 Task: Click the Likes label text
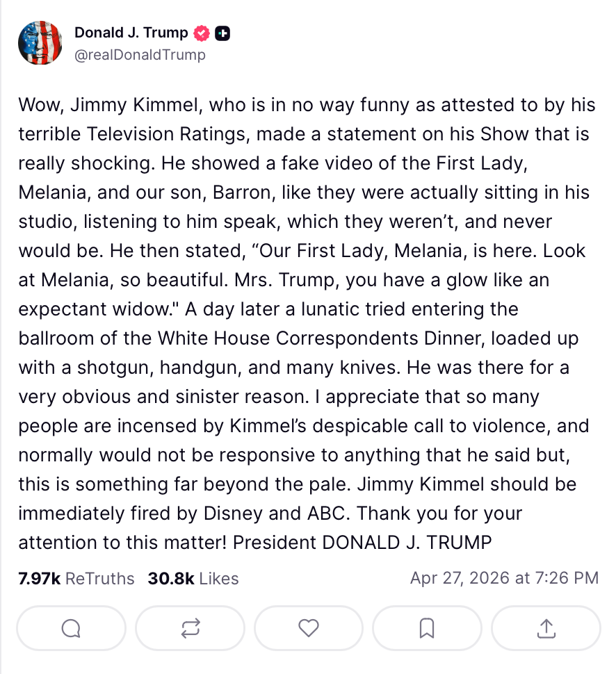tap(218, 578)
